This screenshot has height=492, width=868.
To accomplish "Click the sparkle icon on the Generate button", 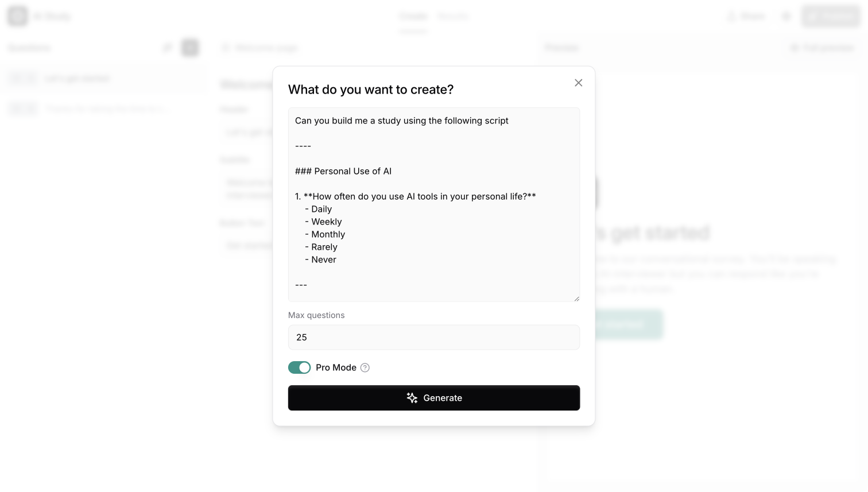I will pyautogui.click(x=412, y=397).
